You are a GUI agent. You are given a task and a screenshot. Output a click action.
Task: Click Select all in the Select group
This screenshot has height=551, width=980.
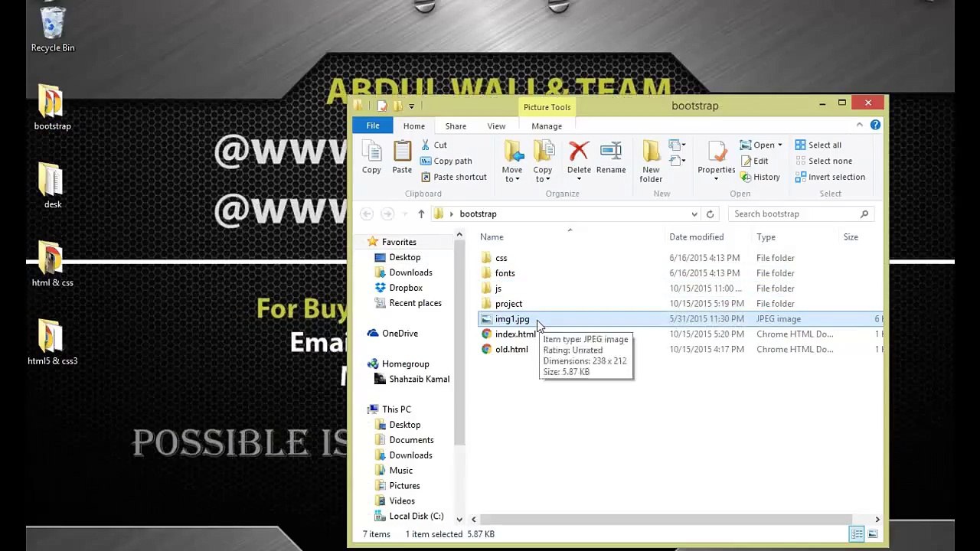coord(818,145)
